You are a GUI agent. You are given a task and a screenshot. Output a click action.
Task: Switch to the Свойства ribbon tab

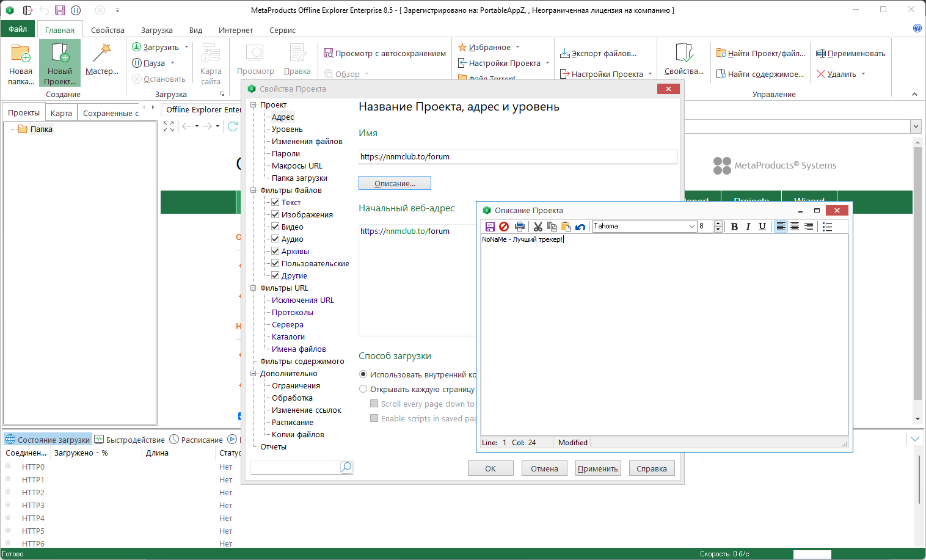tap(108, 30)
